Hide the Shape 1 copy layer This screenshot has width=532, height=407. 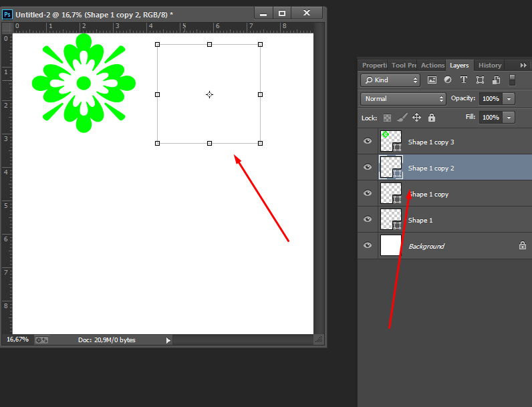pyautogui.click(x=368, y=193)
